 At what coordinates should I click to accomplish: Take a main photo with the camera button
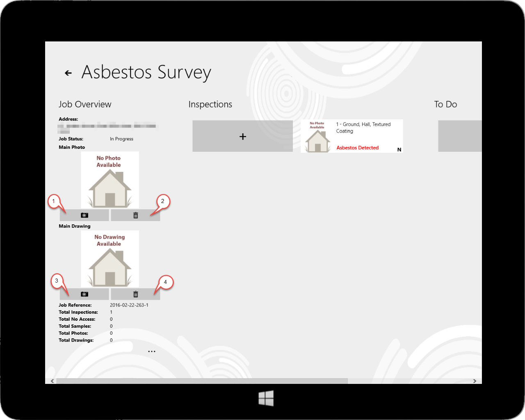(x=84, y=215)
